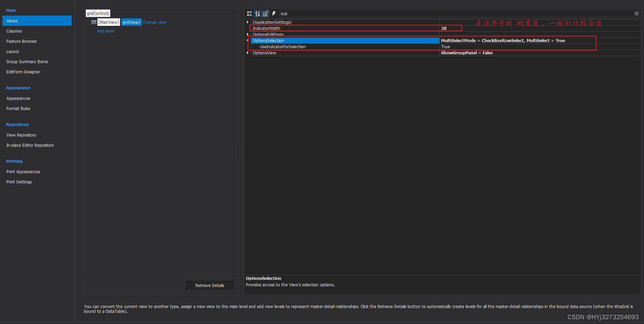This screenshot has height=324, width=644.
Task: Select the categorized property view icon
Action: pos(249,14)
